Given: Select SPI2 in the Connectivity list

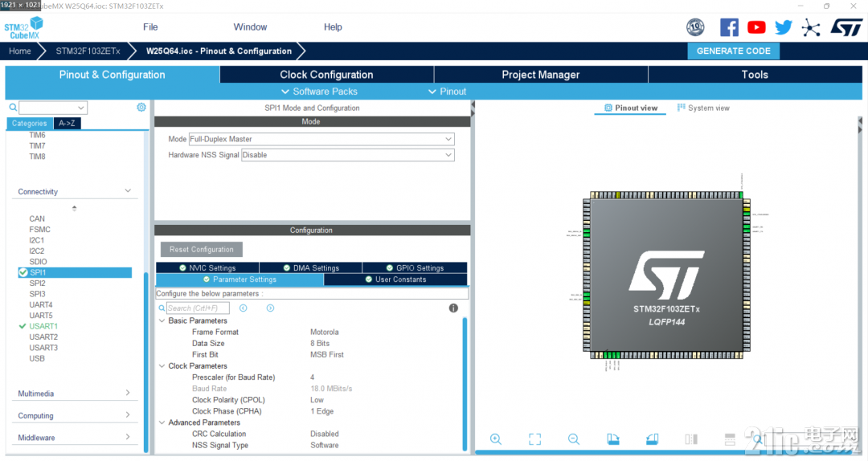Looking at the screenshot, I should (x=37, y=283).
